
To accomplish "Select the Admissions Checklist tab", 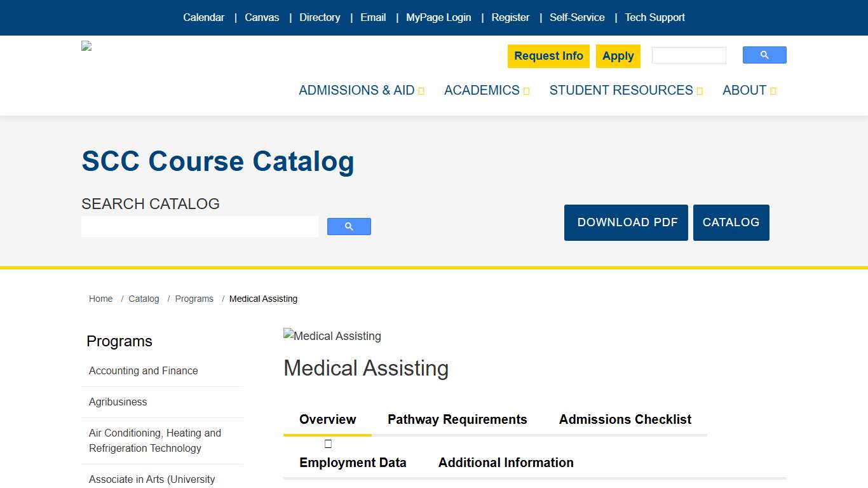I will click(x=625, y=419).
